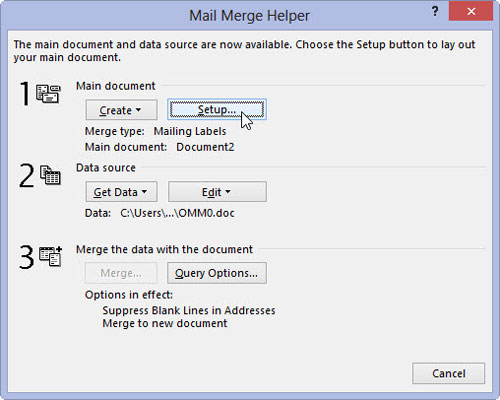The image size is (500, 400).
Task: Click the C:\Users\...\OMM0.doc data path
Action: (177, 213)
